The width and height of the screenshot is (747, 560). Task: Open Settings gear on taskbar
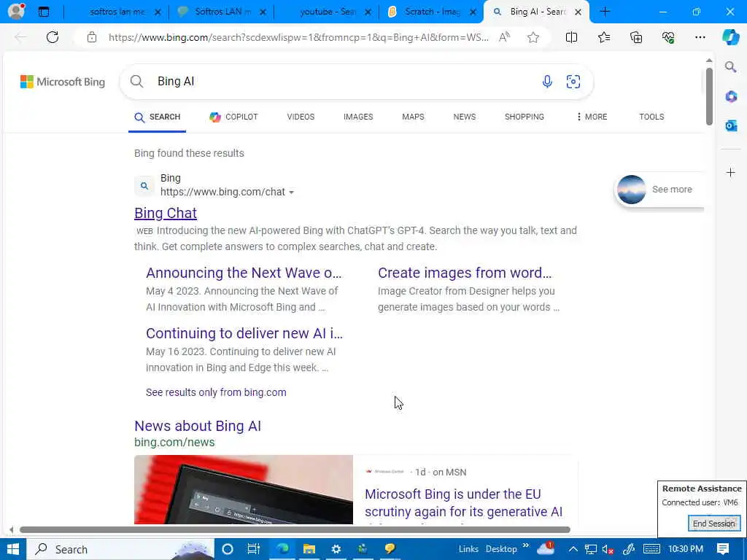tap(336, 549)
